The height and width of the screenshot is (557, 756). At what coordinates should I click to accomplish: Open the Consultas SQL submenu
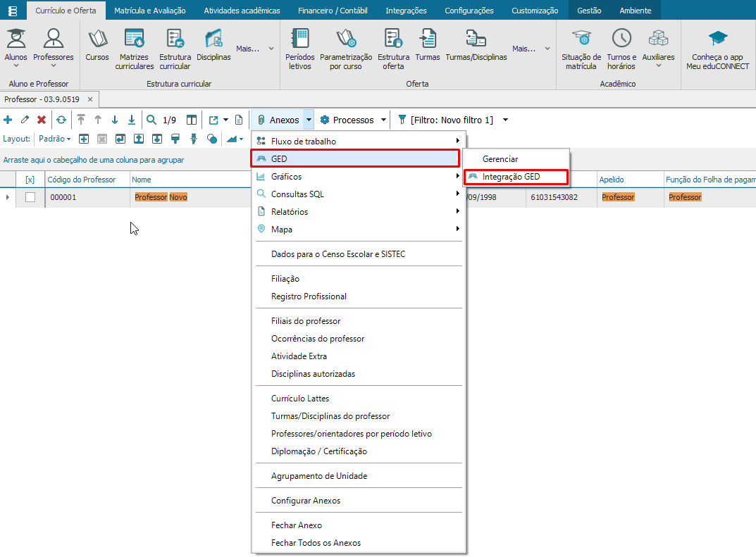[x=357, y=194]
